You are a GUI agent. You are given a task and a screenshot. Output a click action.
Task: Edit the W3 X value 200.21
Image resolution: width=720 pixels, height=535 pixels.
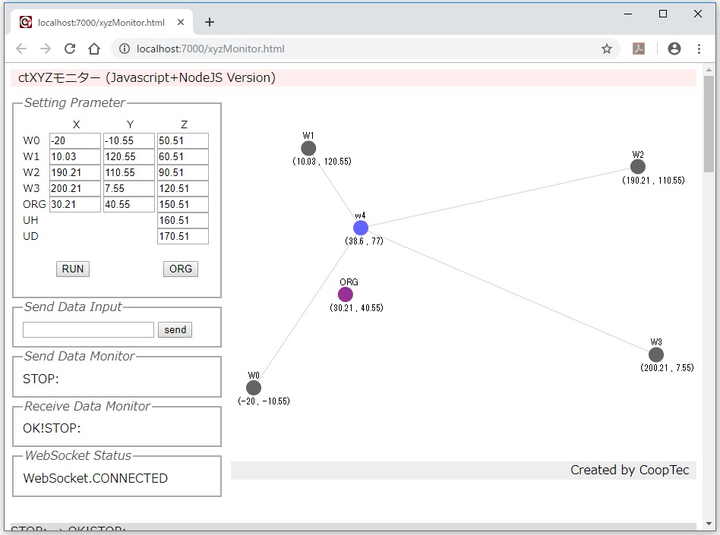coord(75,188)
